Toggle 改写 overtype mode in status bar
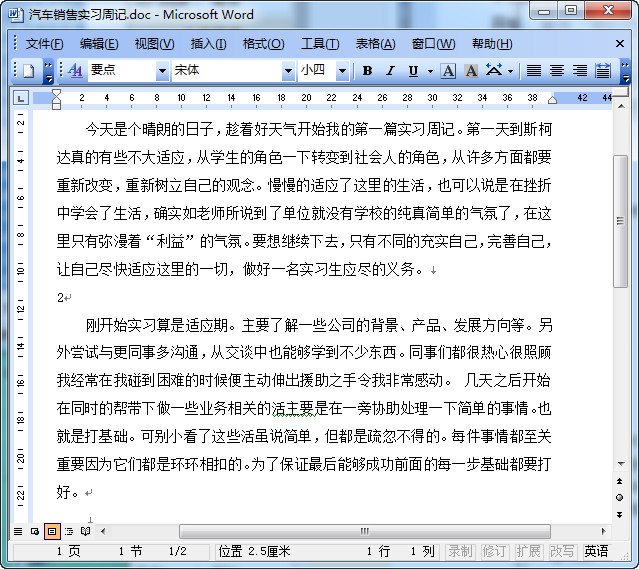The height and width of the screenshot is (569, 639). pyautogui.click(x=562, y=551)
